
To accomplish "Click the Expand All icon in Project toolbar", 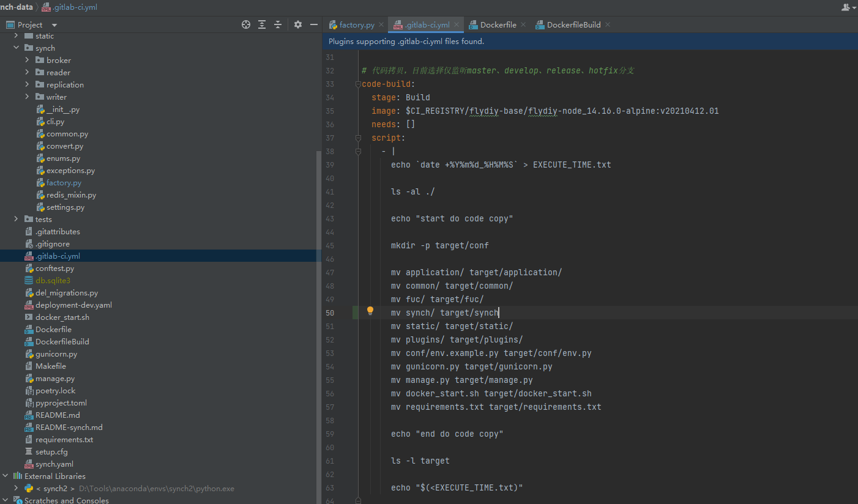I will [x=261, y=24].
